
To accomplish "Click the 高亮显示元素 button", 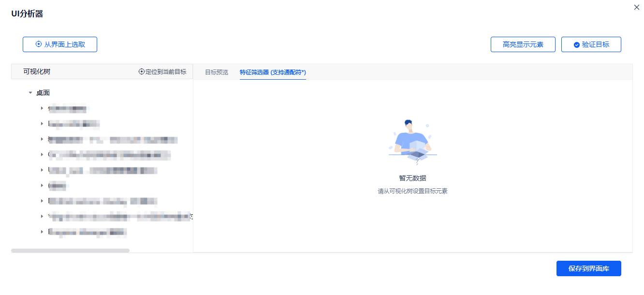I will (523, 44).
